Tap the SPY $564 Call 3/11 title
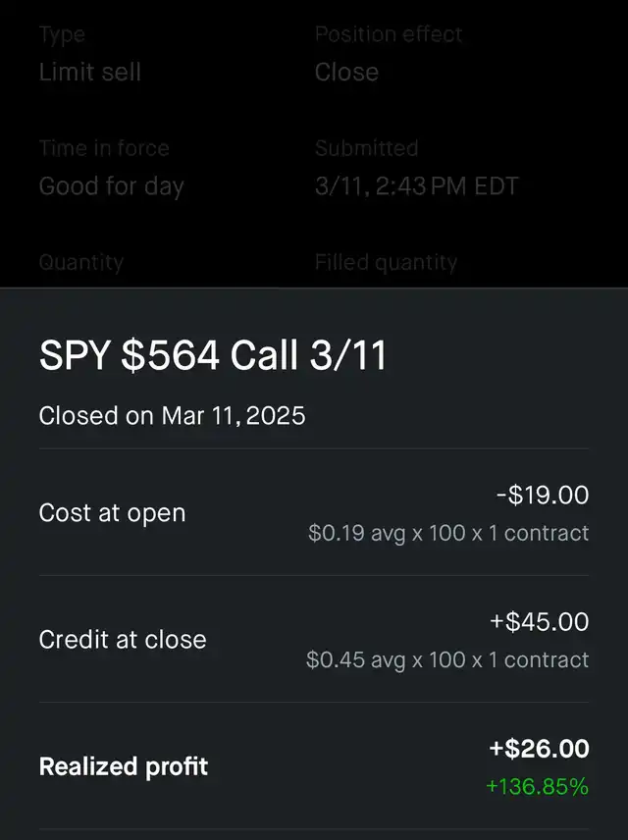The image size is (628, 840). 212,355
